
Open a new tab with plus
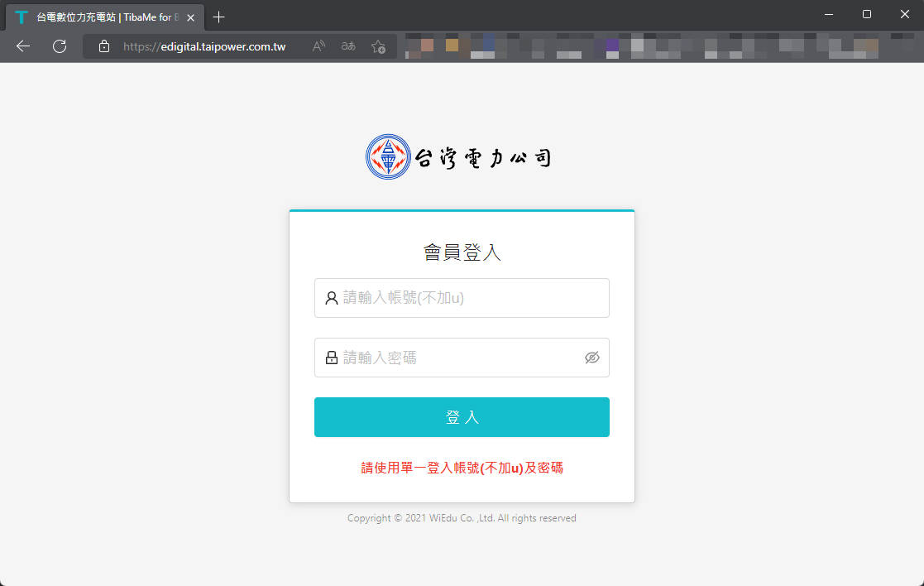[x=218, y=17]
